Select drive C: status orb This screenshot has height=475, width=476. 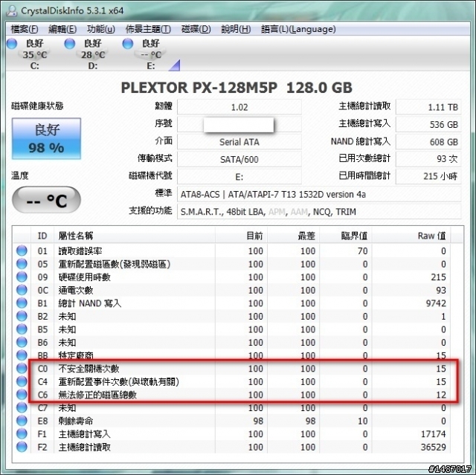point(12,44)
